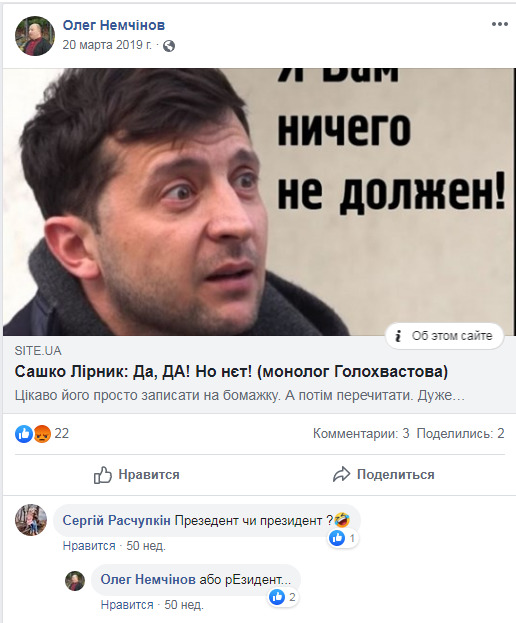Screen dimensions: 516x623
Task: Open Олег Немчінов's reply avatar
Action: click(75, 580)
